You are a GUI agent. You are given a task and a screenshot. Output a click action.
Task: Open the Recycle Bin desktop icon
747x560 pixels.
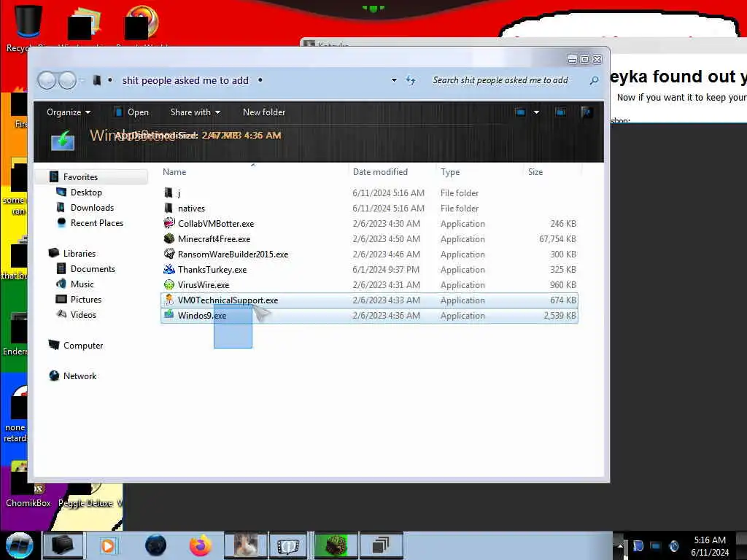pos(28,21)
